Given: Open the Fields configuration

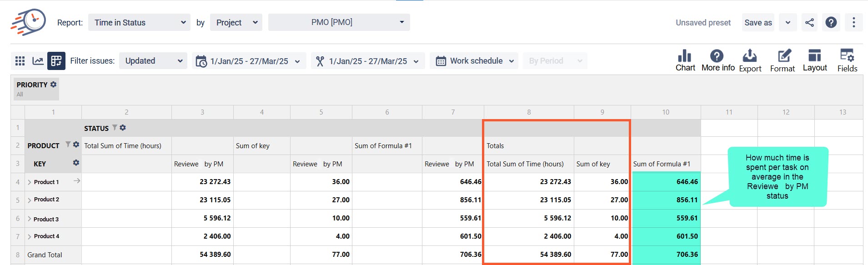Looking at the screenshot, I should pos(848,60).
